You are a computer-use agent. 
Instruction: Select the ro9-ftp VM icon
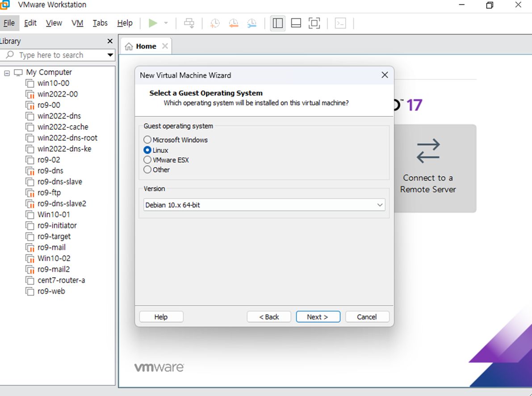pyautogui.click(x=30, y=193)
